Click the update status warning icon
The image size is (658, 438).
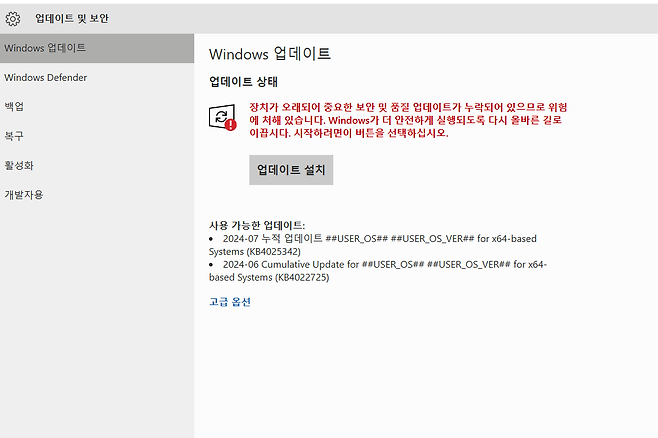coord(223,117)
